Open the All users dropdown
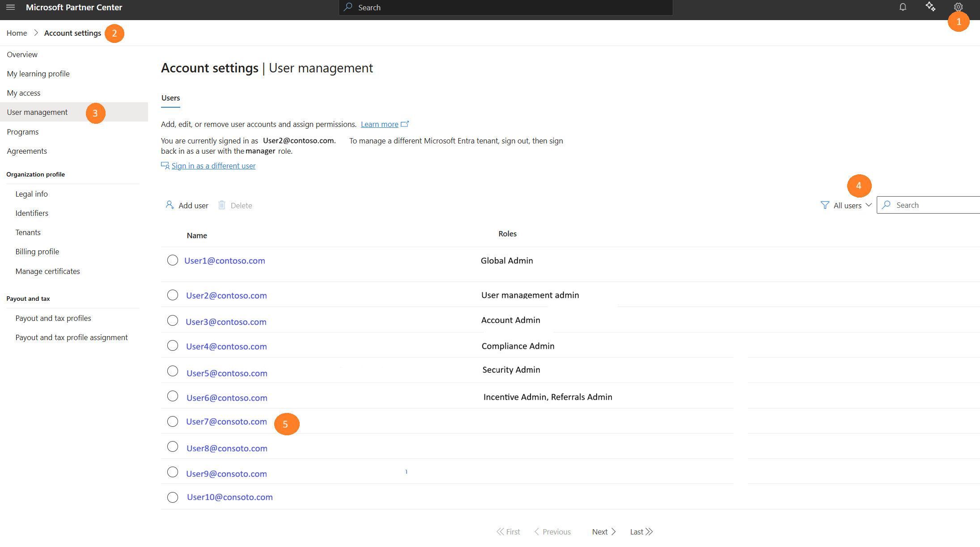 coord(850,205)
